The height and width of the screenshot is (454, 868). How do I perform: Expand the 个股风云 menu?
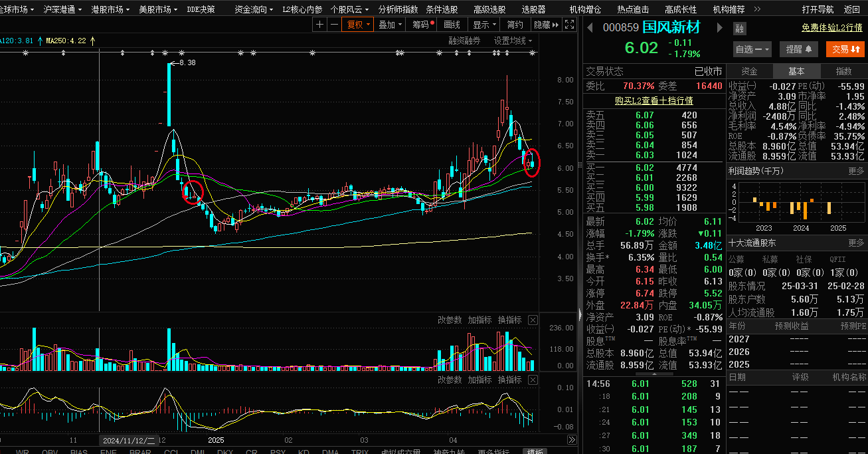(x=351, y=9)
